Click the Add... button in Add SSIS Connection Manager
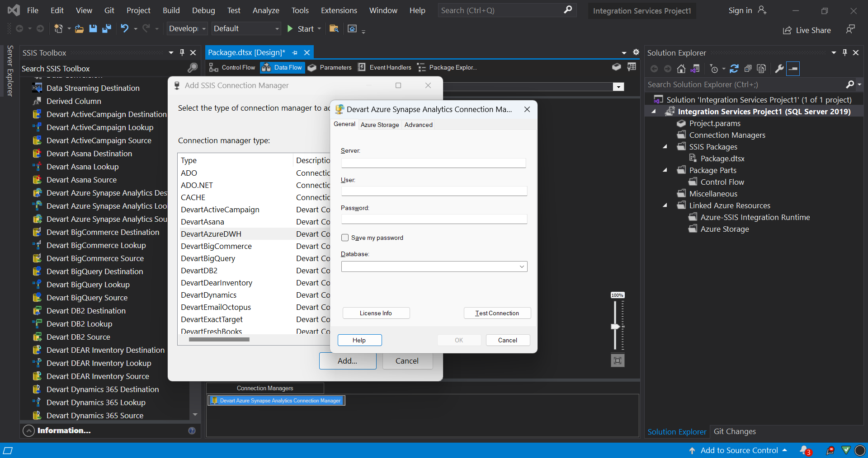868x458 pixels. 348,361
